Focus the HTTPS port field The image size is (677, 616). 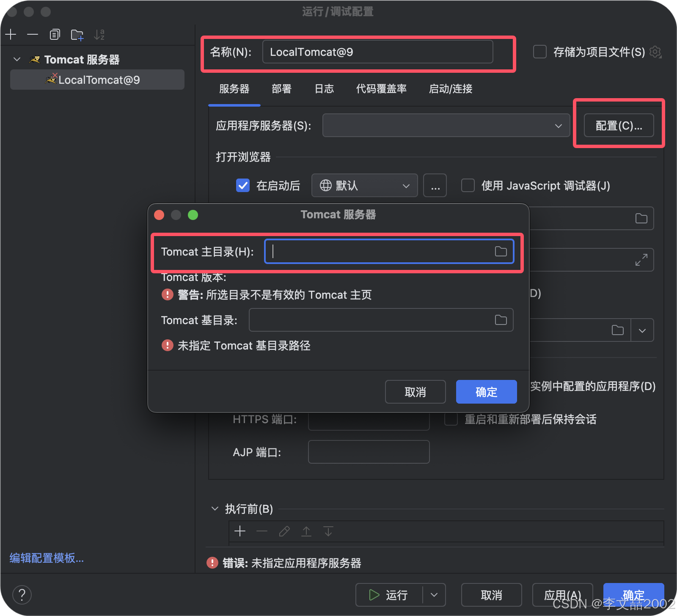pos(369,421)
